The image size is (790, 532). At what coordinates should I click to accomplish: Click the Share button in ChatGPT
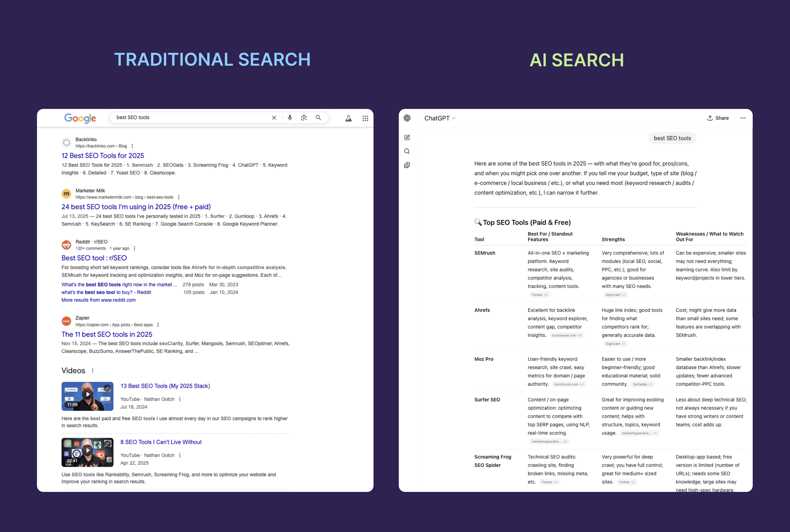tap(718, 118)
